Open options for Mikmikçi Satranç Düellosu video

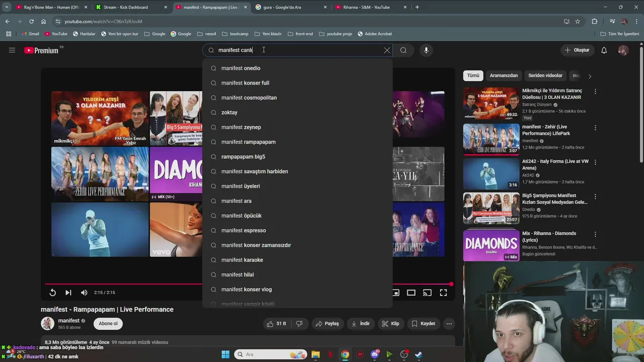[x=595, y=92]
